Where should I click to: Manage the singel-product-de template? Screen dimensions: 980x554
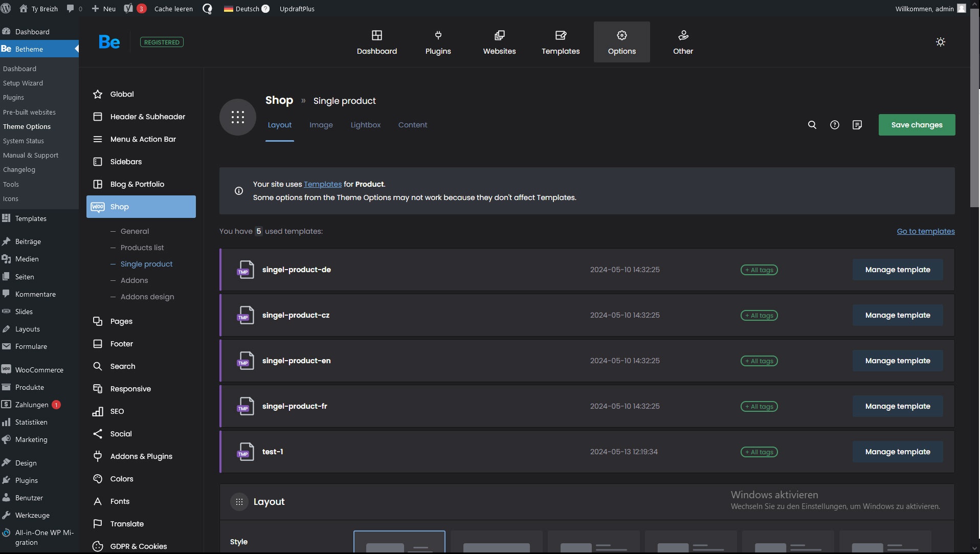[898, 270]
